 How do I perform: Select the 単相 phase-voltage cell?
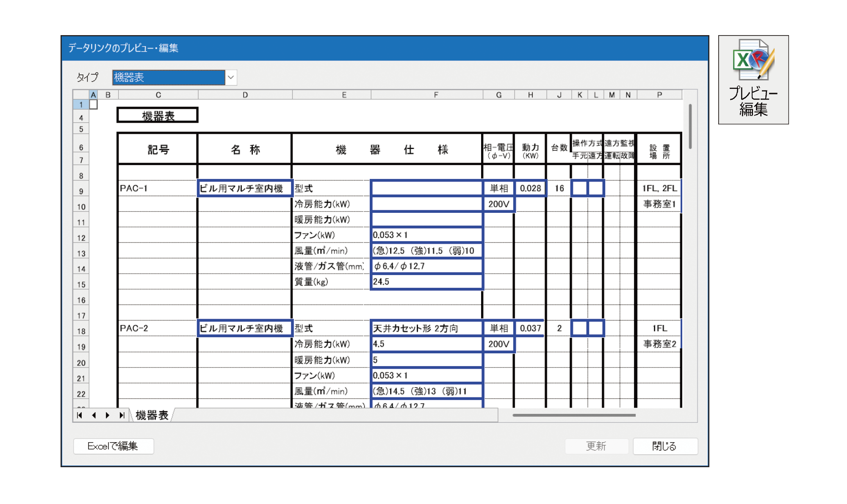pyautogui.click(x=499, y=187)
